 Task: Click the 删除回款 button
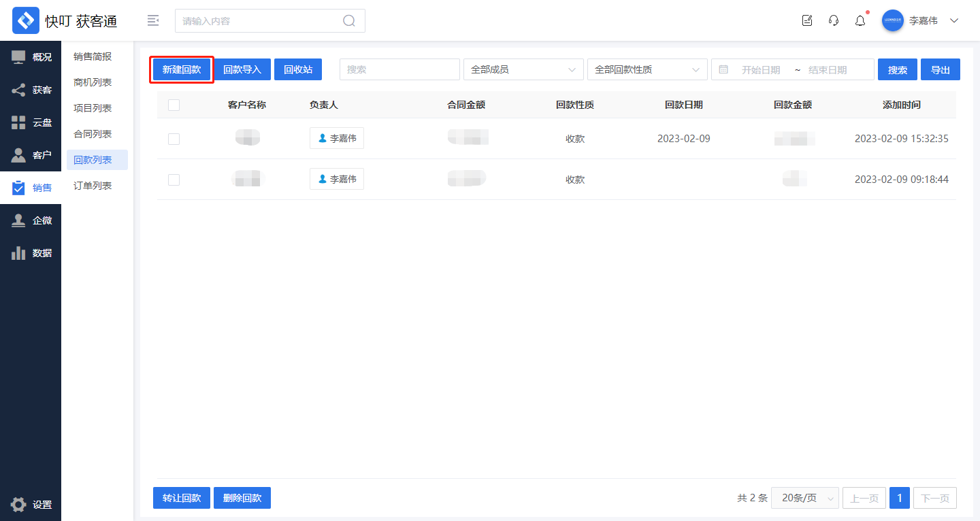click(242, 498)
